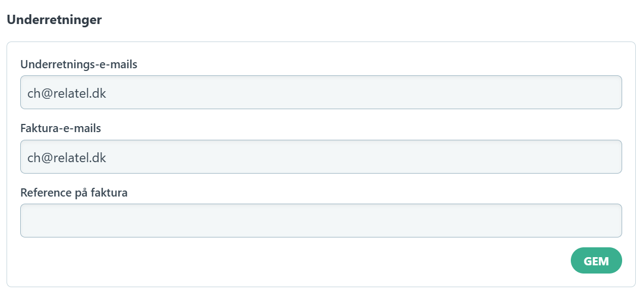Click the Underretnings-e-mails label text
The width and height of the screenshot is (644, 297).
(x=79, y=64)
